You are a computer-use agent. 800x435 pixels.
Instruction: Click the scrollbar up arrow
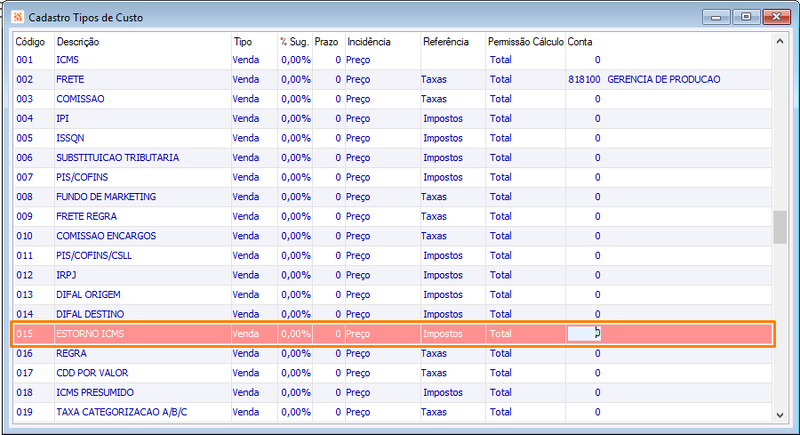[x=780, y=41]
